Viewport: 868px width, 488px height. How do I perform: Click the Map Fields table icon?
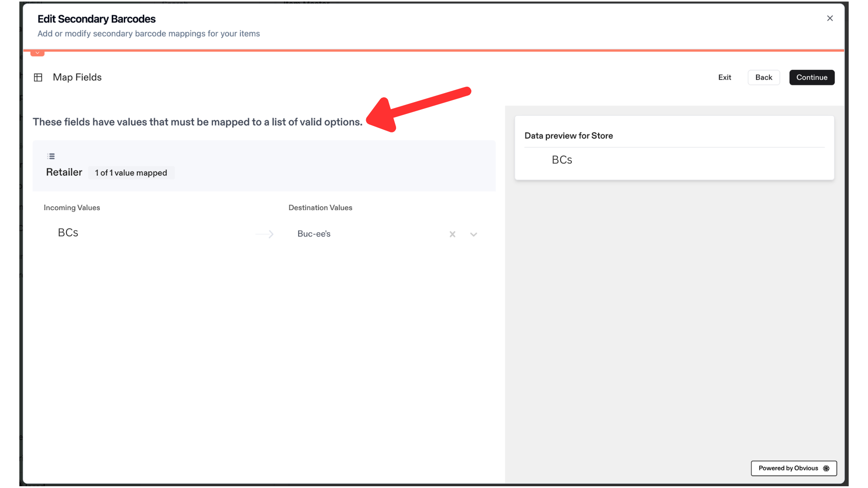[38, 77]
